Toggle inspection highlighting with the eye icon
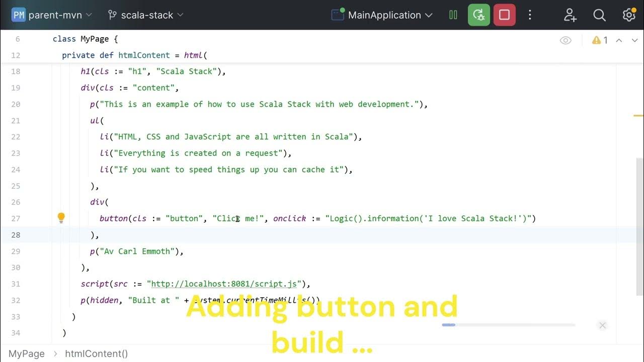Viewport: 644px width, 362px height. pyautogui.click(x=566, y=40)
